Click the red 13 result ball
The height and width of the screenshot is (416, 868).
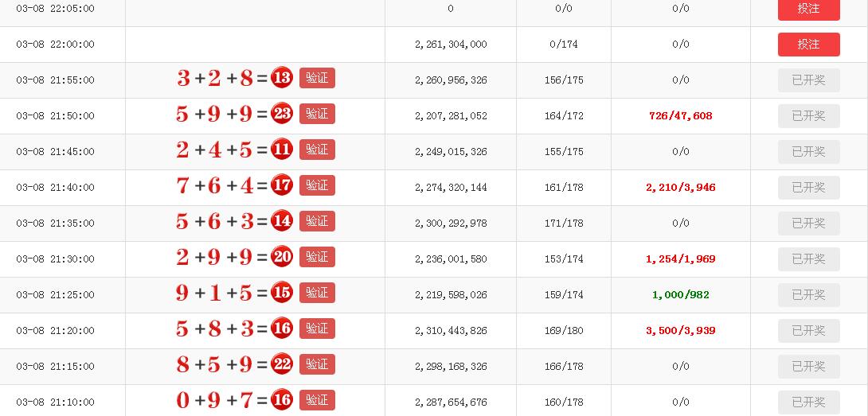pos(282,78)
